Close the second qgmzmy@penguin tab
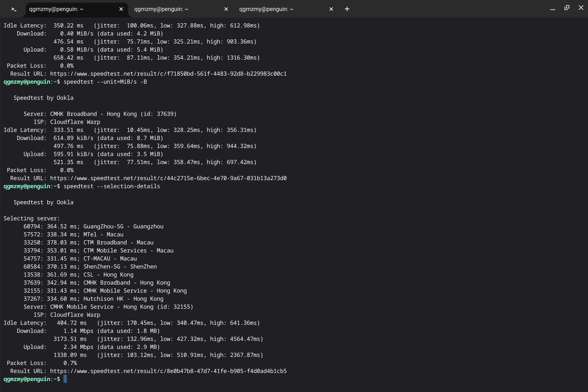 (226, 9)
